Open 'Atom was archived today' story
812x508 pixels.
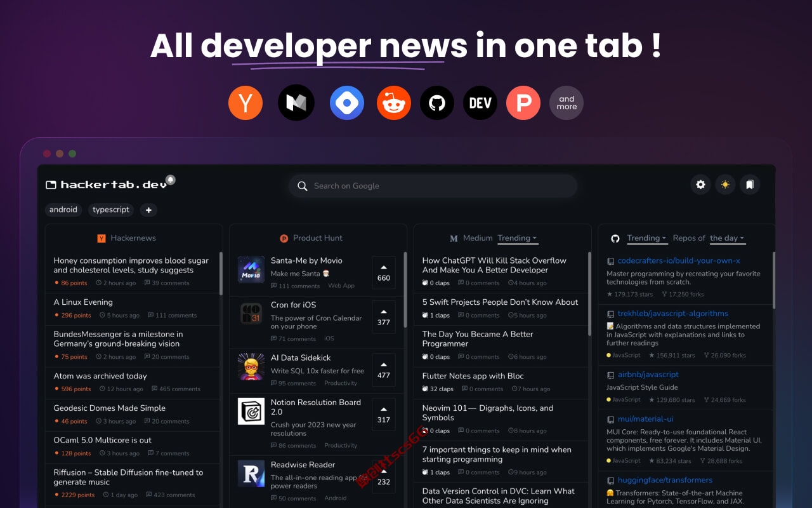100,376
